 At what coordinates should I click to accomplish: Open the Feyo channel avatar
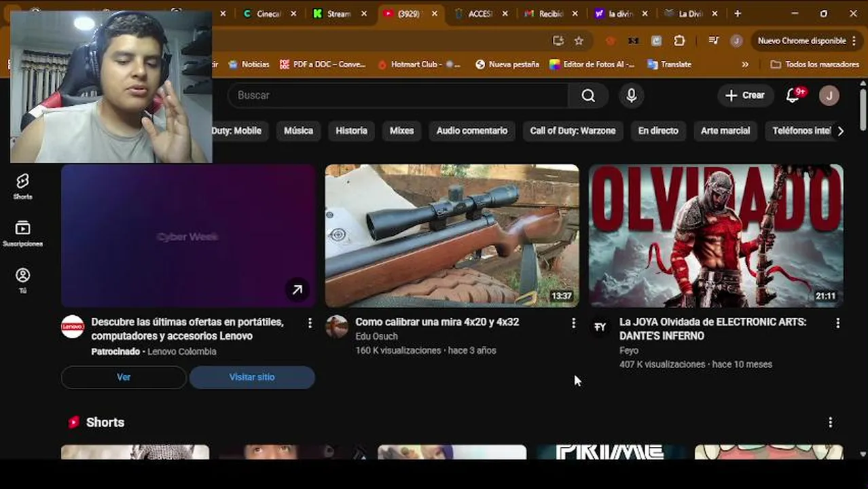pyautogui.click(x=600, y=327)
